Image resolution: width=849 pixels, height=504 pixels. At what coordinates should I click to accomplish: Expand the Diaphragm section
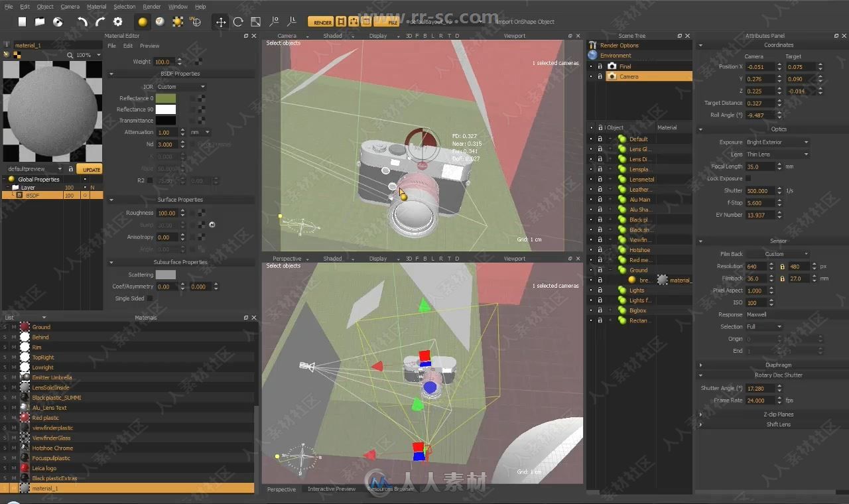coord(701,365)
